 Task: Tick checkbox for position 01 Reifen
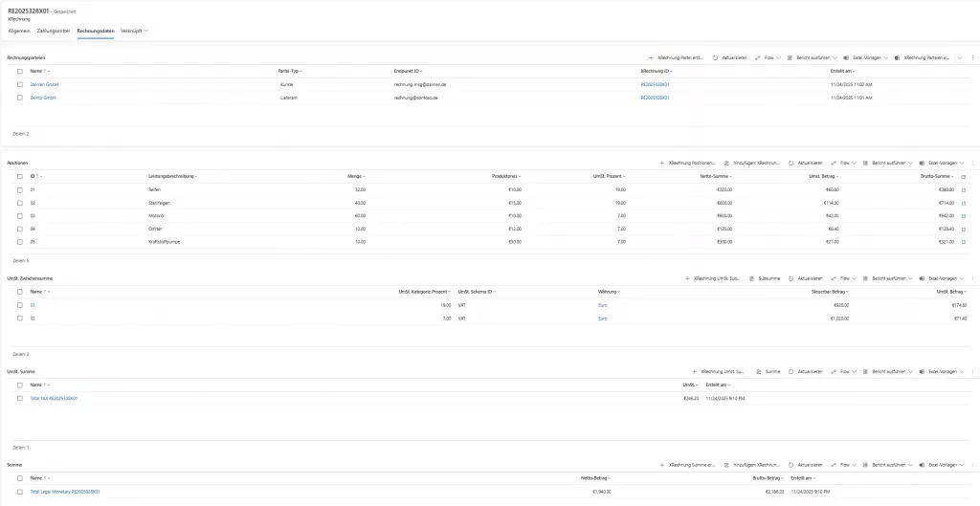pos(20,190)
